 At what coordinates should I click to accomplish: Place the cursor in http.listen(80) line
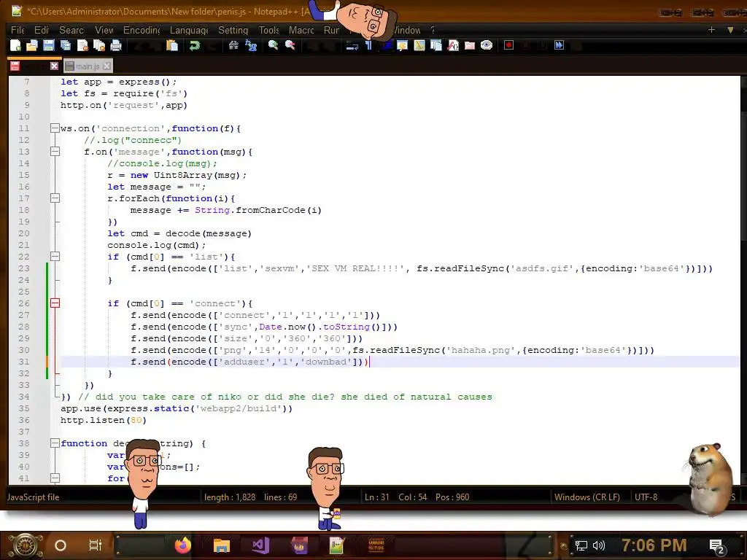(104, 420)
